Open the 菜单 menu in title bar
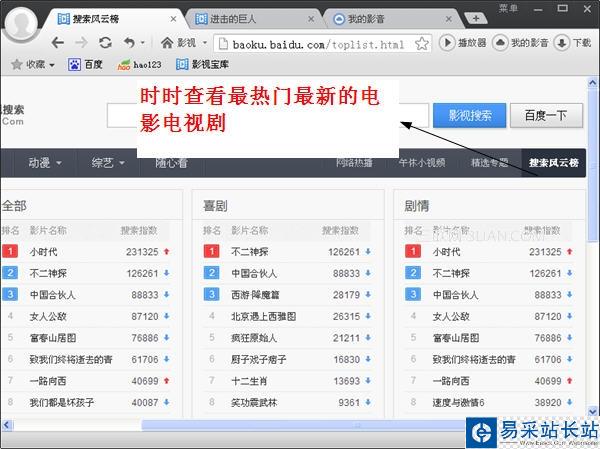Image resolution: width=600 pixels, height=449 pixels. [x=508, y=8]
